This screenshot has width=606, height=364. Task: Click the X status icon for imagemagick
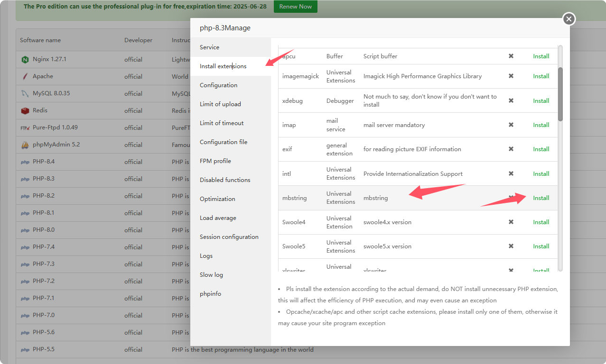511,76
